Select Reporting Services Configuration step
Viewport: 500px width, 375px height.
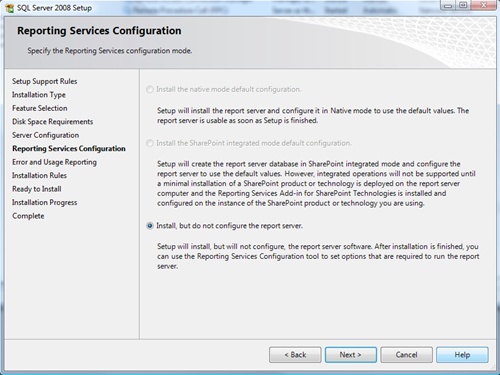click(x=69, y=149)
